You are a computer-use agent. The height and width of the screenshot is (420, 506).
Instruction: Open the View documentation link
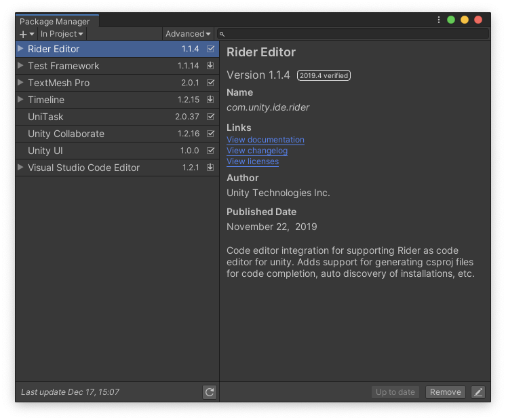tap(265, 140)
